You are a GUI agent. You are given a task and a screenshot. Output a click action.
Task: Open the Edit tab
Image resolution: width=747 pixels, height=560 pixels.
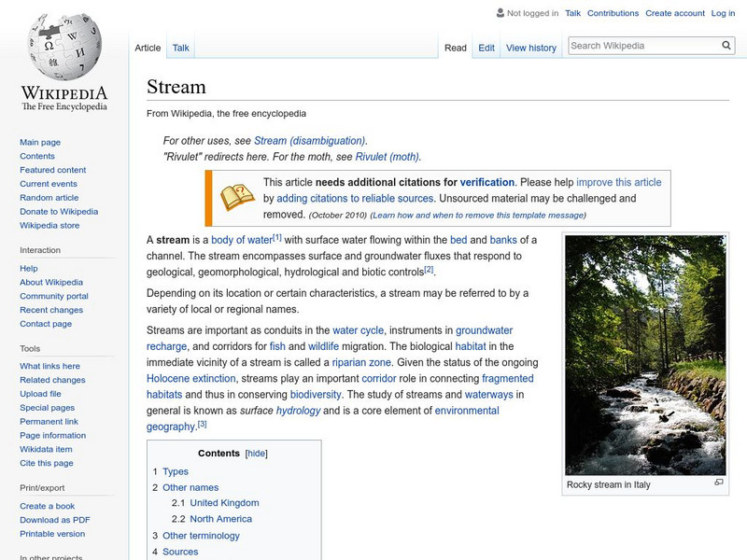point(486,48)
